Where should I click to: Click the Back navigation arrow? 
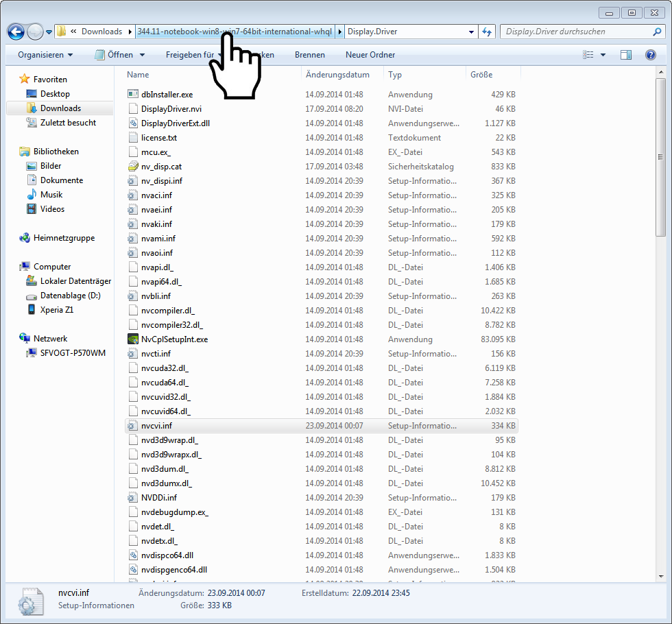[16, 32]
